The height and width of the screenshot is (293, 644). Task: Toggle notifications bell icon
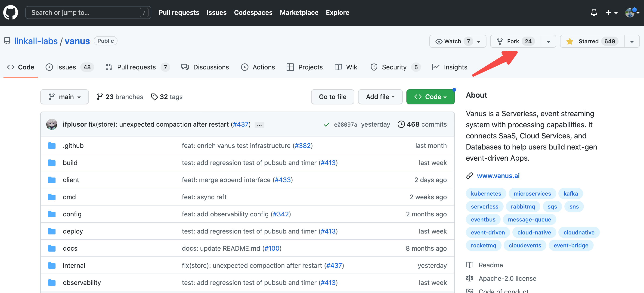point(594,12)
